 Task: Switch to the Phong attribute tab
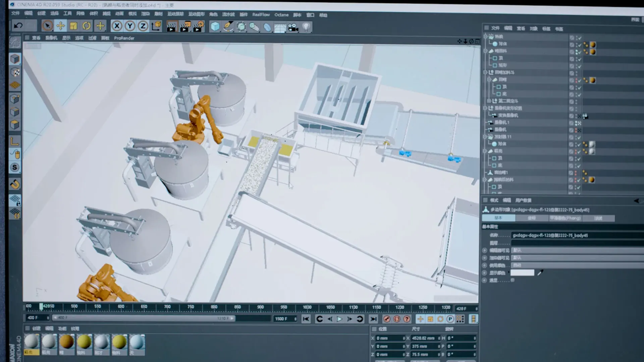(x=565, y=218)
